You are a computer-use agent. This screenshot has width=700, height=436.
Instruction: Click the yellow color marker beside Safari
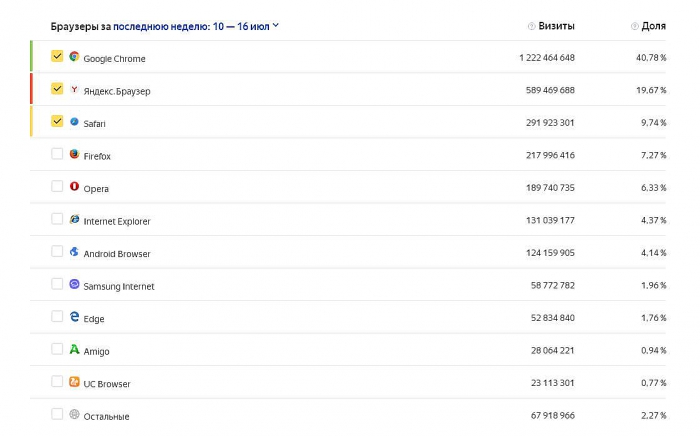(x=32, y=122)
